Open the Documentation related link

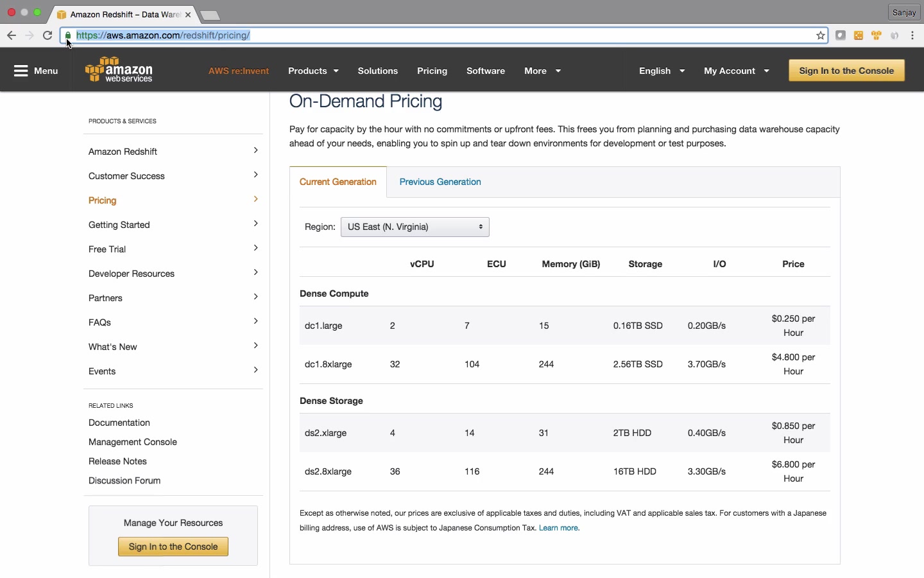(x=119, y=423)
